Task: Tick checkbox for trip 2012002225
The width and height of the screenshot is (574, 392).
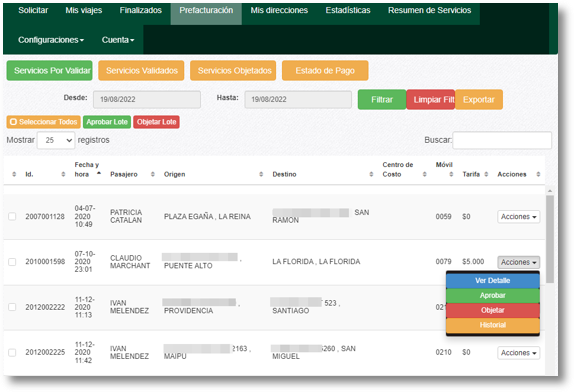Action: [12, 352]
